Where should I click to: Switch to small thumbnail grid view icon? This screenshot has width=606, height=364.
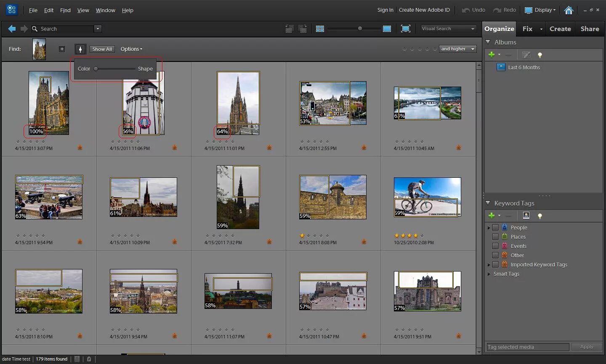click(320, 29)
